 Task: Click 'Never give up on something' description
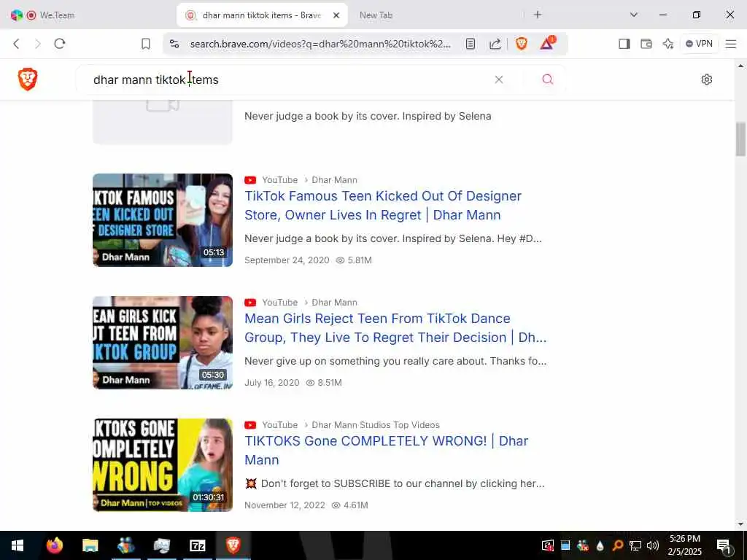point(395,361)
